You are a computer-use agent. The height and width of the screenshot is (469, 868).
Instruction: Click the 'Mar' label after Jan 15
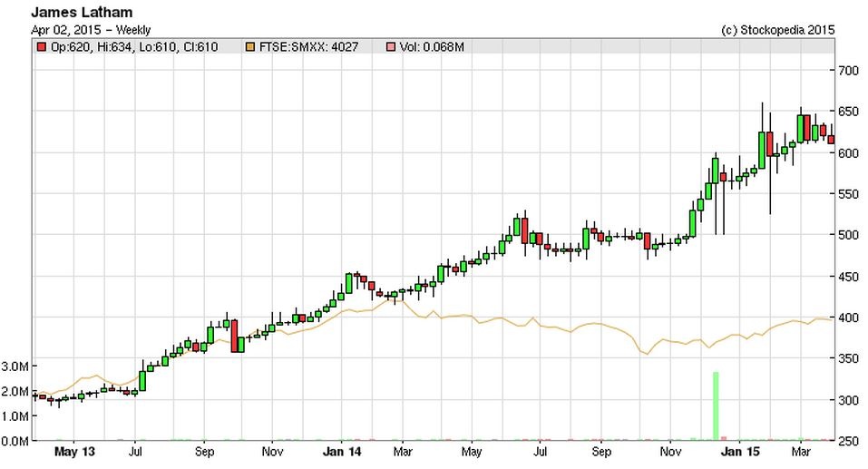(801, 453)
